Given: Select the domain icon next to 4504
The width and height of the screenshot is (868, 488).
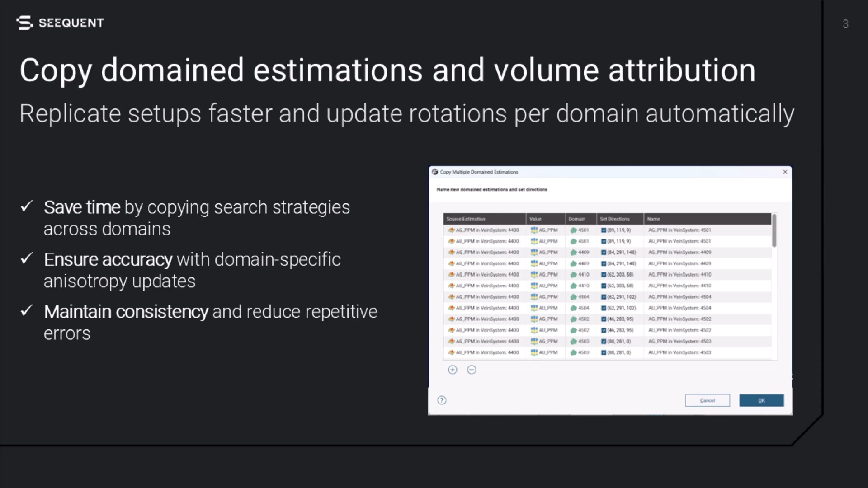Looking at the screenshot, I should tap(573, 297).
